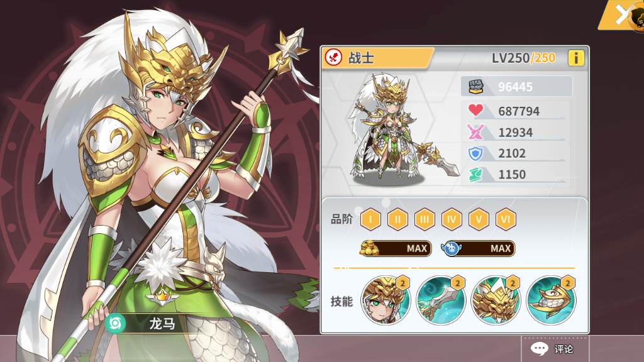Click the fist combat power icon
The width and height of the screenshot is (644, 362).
(x=476, y=87)
